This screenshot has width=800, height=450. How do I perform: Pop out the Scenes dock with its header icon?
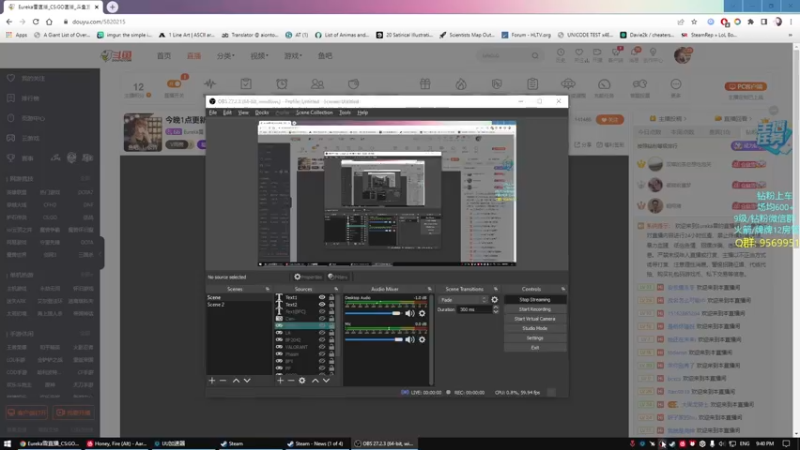267,289
